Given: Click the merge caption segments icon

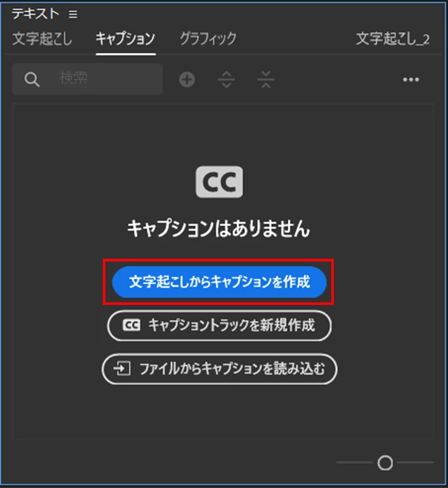Looking at the screenshot, I should coord(266,80).
